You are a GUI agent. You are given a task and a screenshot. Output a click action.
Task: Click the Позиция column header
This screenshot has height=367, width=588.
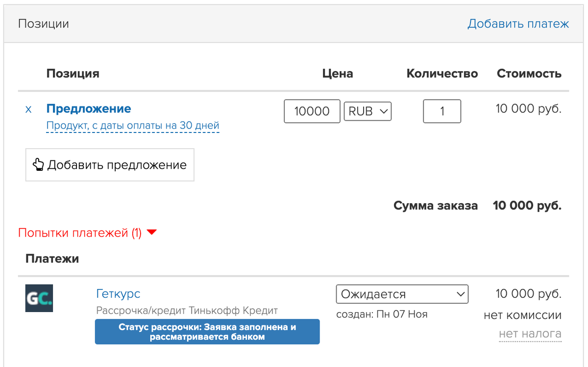pyautogui.click(x=73, y=74)
